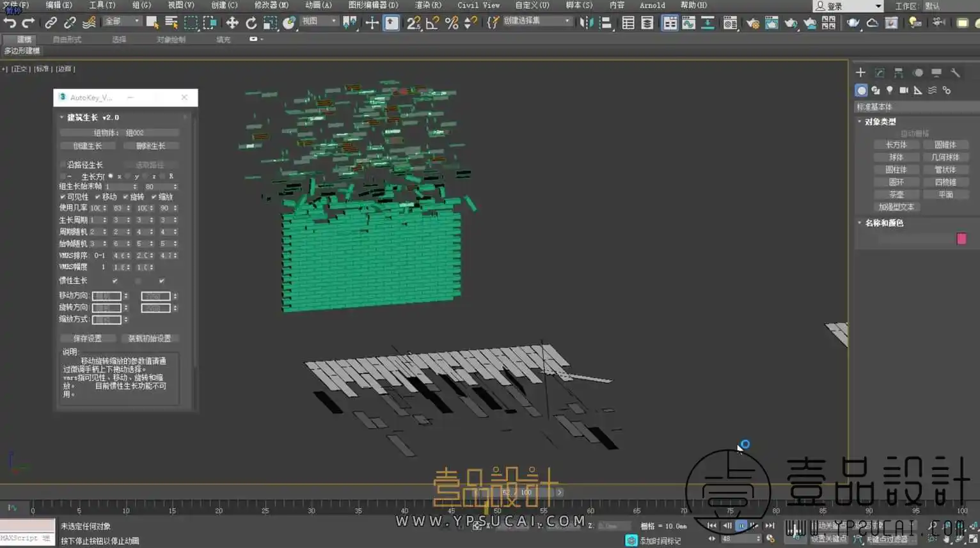Image resolution: width=980 pixels, height=548 pixels.
Task: Open the 文件(F) menu
Action: [16, 5]
